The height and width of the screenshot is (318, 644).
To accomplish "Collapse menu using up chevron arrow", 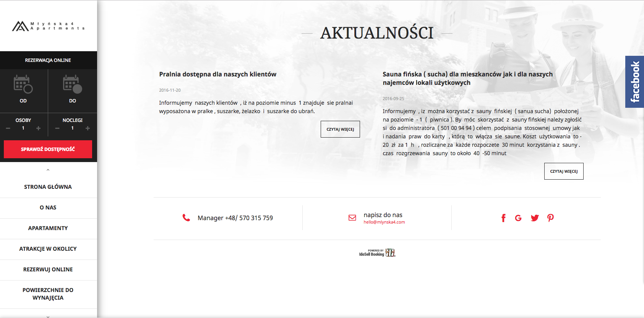I will point(48,170).
